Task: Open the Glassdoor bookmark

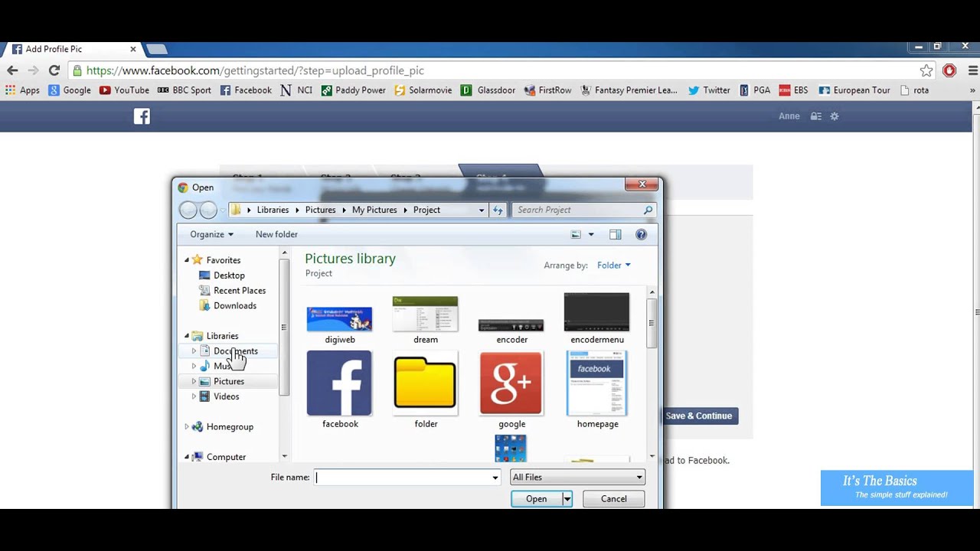Action: tap(488, 90)
